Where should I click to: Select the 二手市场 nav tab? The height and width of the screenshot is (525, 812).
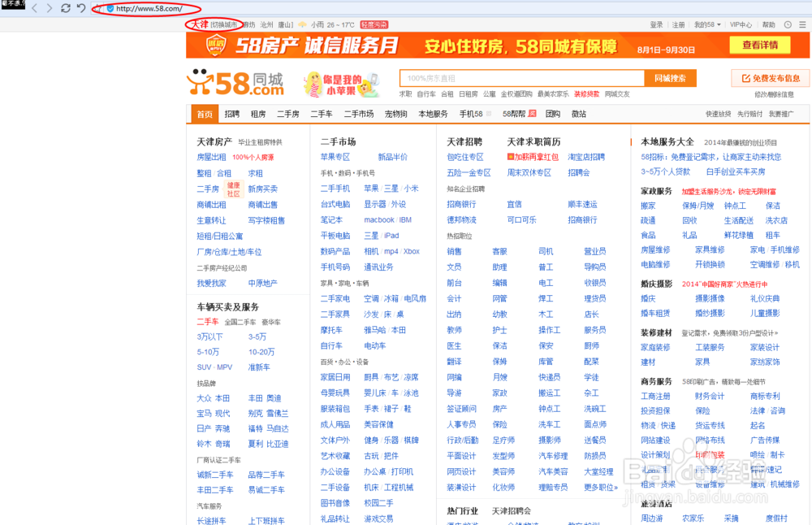coord(359,114)
